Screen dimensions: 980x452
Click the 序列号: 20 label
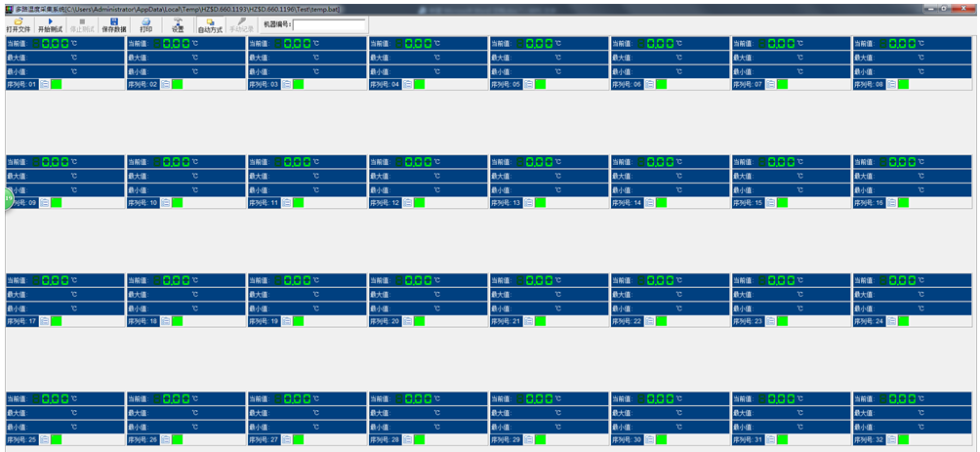pos(385,321)
